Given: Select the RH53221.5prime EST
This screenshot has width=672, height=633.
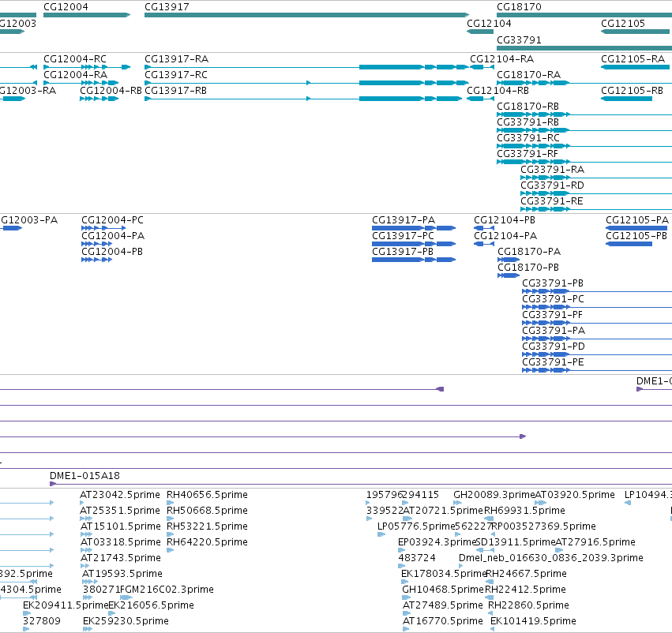Looking at the screenshot, I should [x=208, y=526].
